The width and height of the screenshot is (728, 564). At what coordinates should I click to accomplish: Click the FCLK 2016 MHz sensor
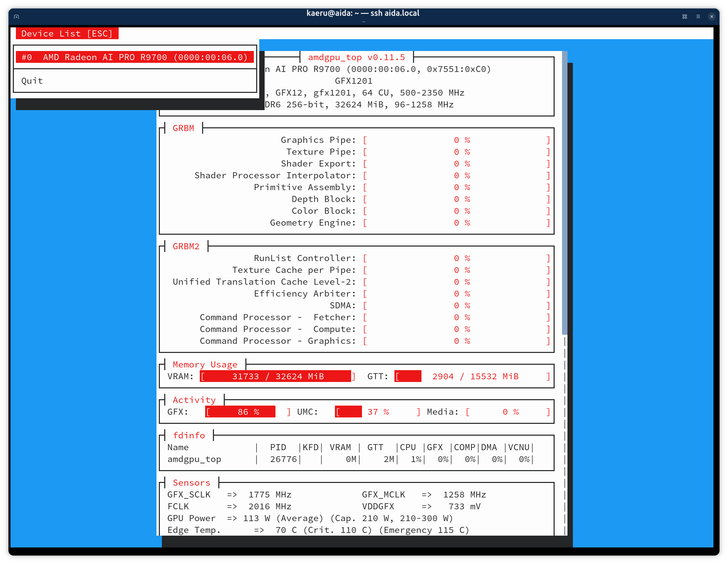tap(229, 506)
